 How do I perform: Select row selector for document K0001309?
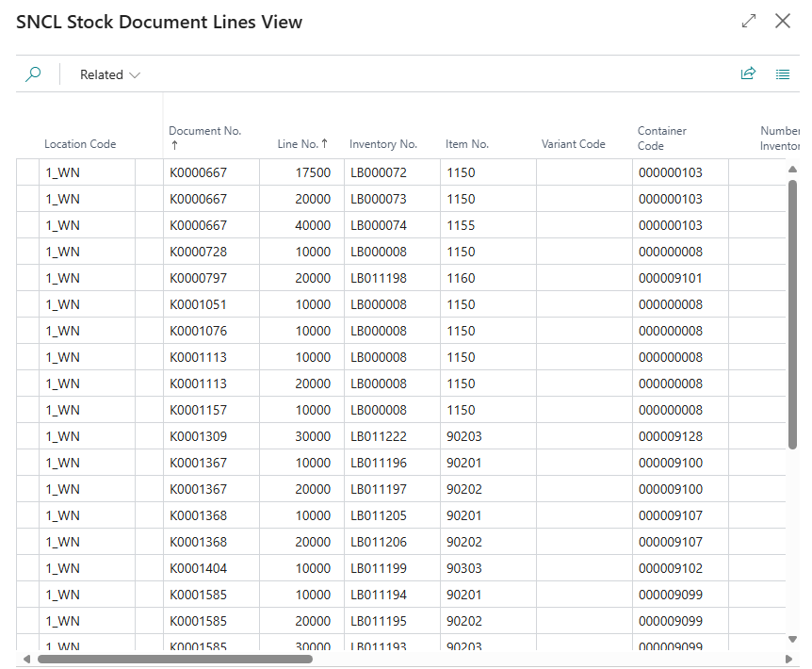tap(29, 436)
